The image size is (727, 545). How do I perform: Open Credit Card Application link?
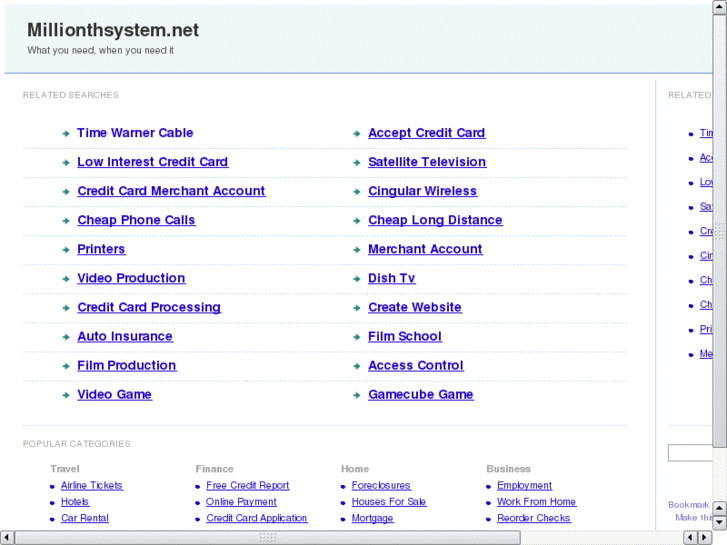coord(256,518)
